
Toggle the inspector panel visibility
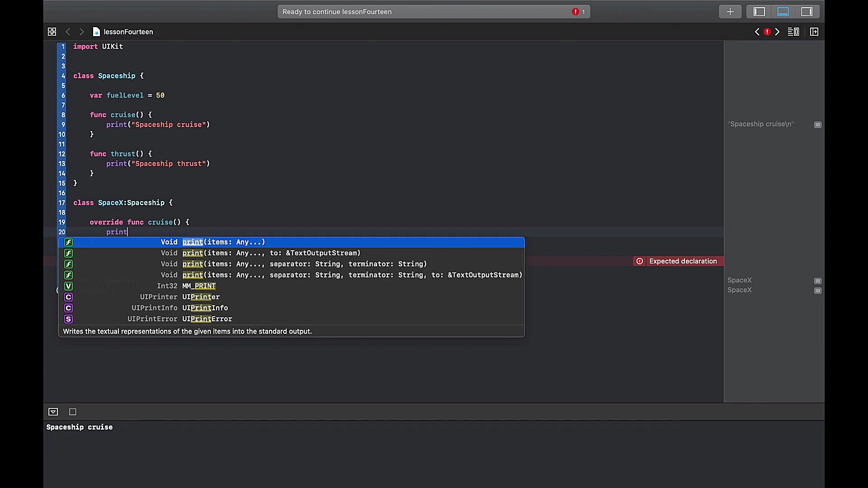[x=807, y=12]
